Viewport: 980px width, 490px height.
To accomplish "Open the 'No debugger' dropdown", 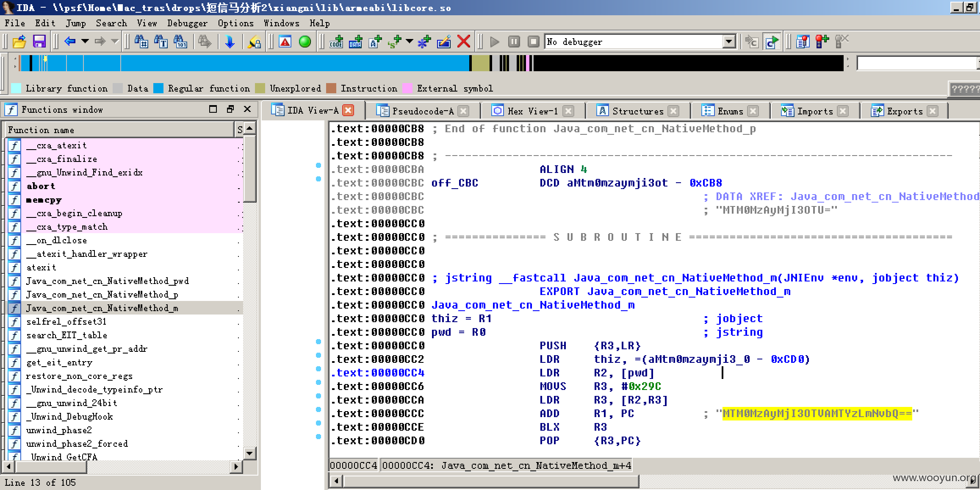I will click(729, 42).
